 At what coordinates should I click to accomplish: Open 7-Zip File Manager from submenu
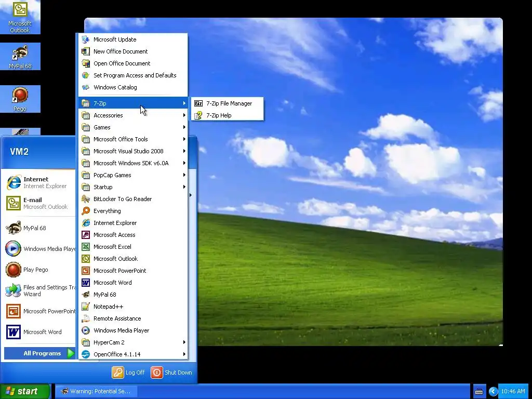[x=228, y=103]
